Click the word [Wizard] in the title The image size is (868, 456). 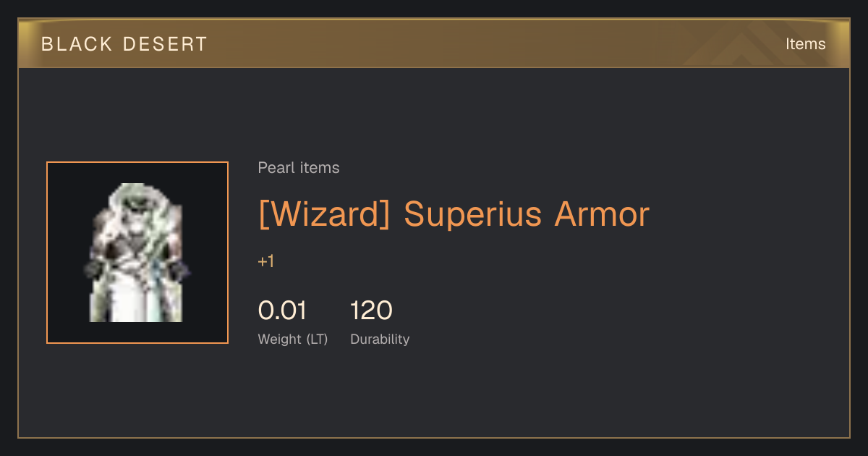click(324, 214)
